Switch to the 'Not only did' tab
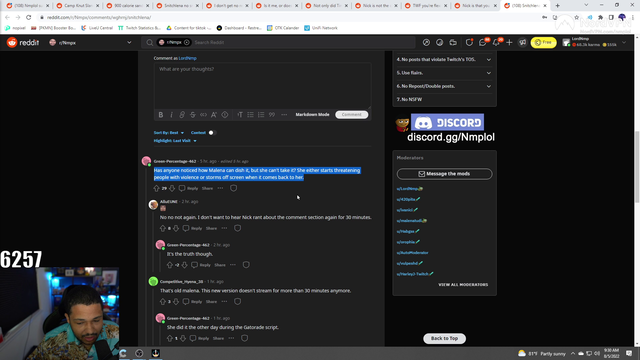This screenshot has width=640, height=360. click(x=327, y=6)
